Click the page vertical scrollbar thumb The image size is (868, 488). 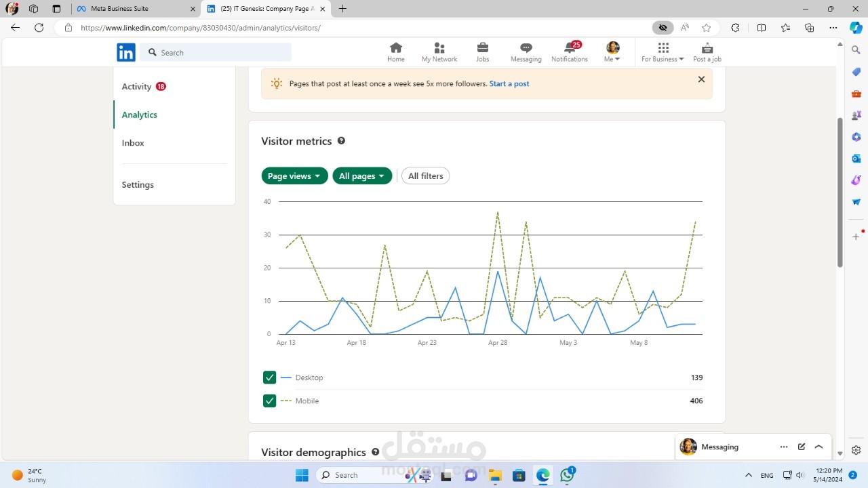840,192
